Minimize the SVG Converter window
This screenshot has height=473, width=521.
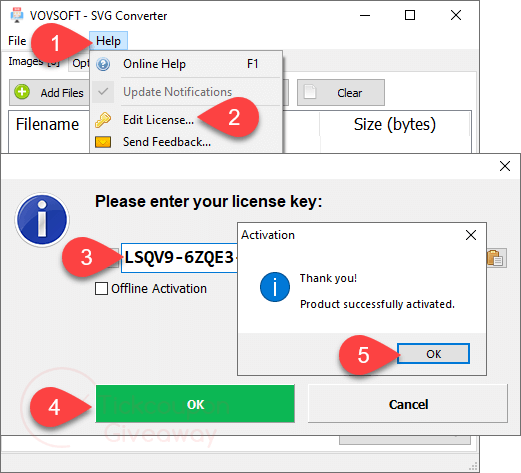[365, 15]
